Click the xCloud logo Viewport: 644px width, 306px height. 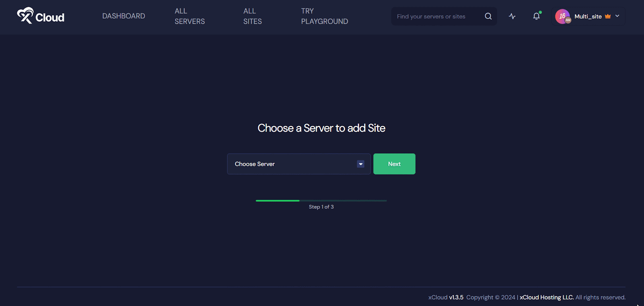[x=25, y=16]
